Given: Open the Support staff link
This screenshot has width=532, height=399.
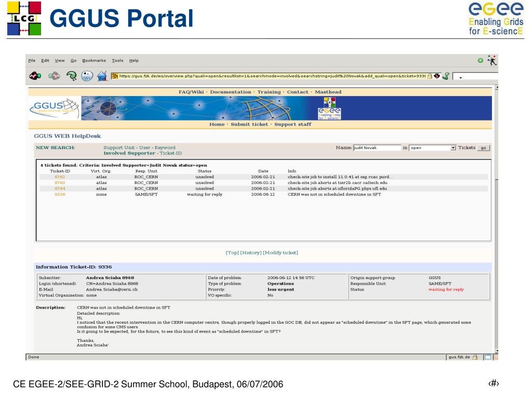Looking at the screenshot, I should (292, 124).
